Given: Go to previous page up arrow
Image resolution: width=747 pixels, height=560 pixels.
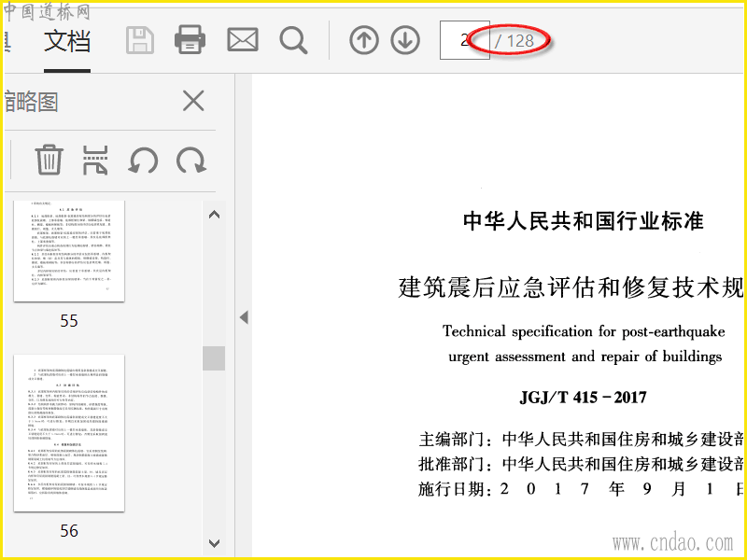Looking at the screenshot, I should click(364, 40).
